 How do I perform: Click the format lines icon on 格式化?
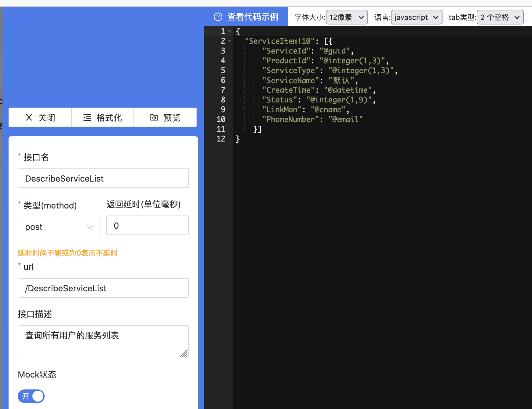(87, 117)
